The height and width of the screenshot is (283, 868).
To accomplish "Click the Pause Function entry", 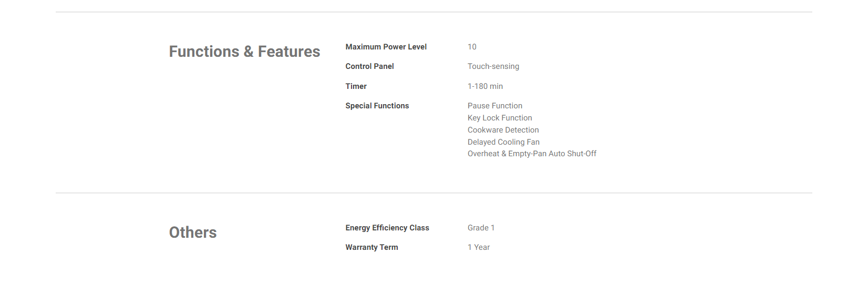I will click(494, 106).
